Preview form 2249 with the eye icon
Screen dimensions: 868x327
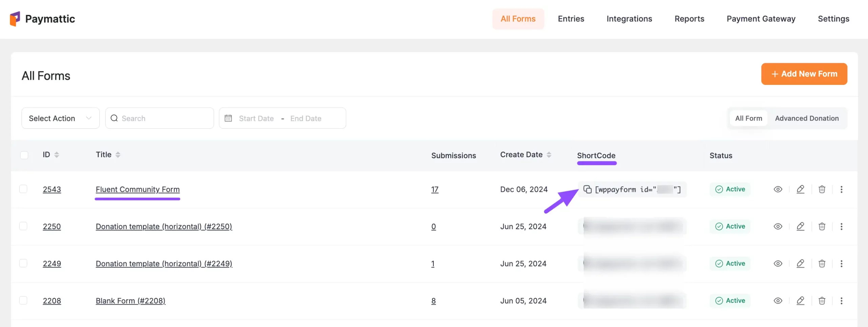[778, 264]
